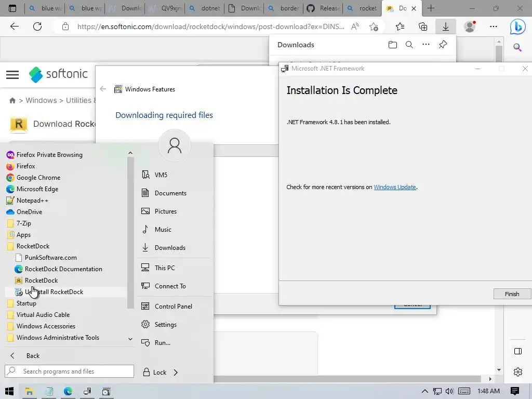Screen dimensions: 532x399
Task: Launch Firefox from the program list
Action: point(21,166)
